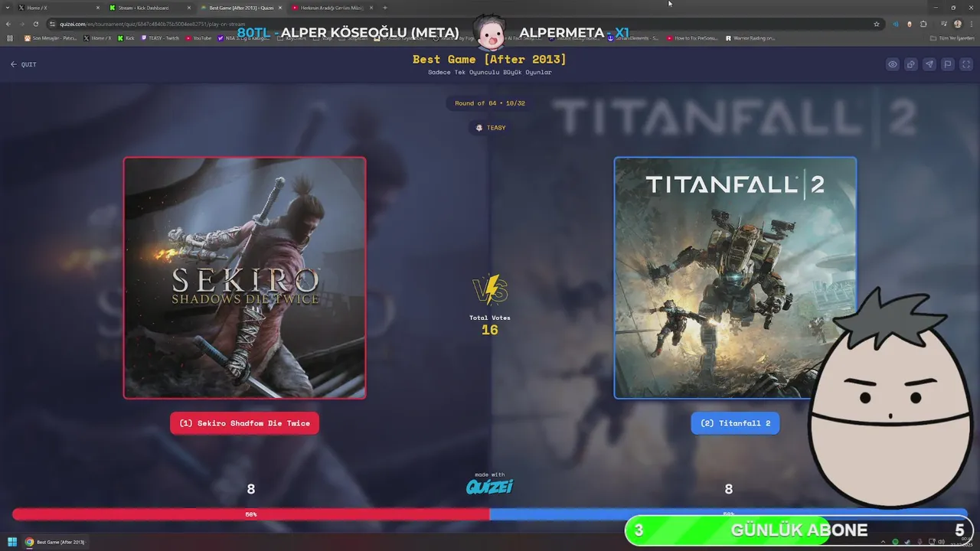Open the Tüm Yer İşaretleri bookmarks folder
The height and width of the screenshot is (551, 980).
[x=952, y=37]
